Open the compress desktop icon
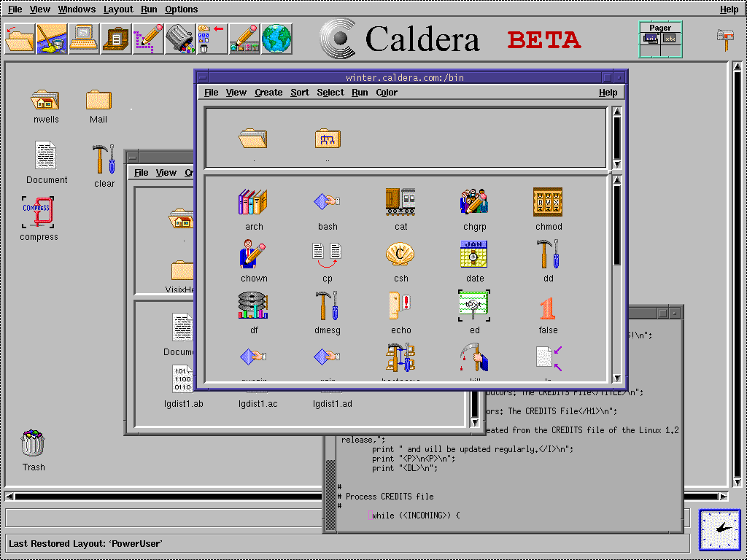The width and height of the screenshot is (747, 560). 39,213
